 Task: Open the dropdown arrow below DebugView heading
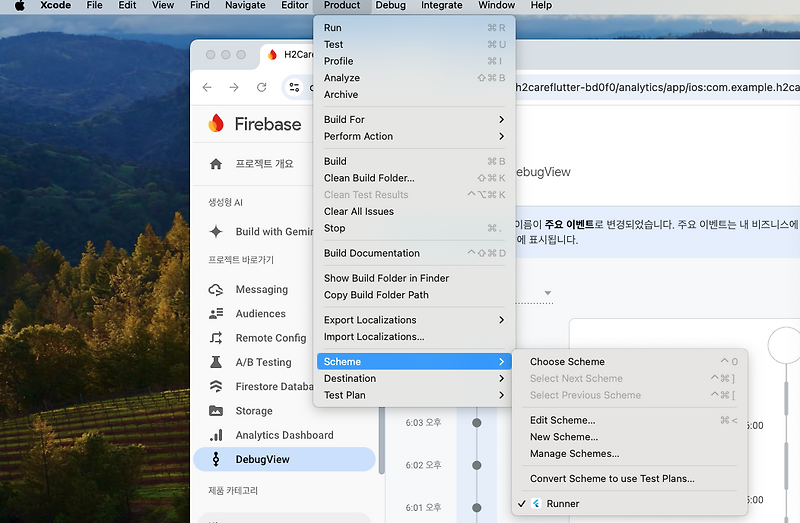pos(547,293)
